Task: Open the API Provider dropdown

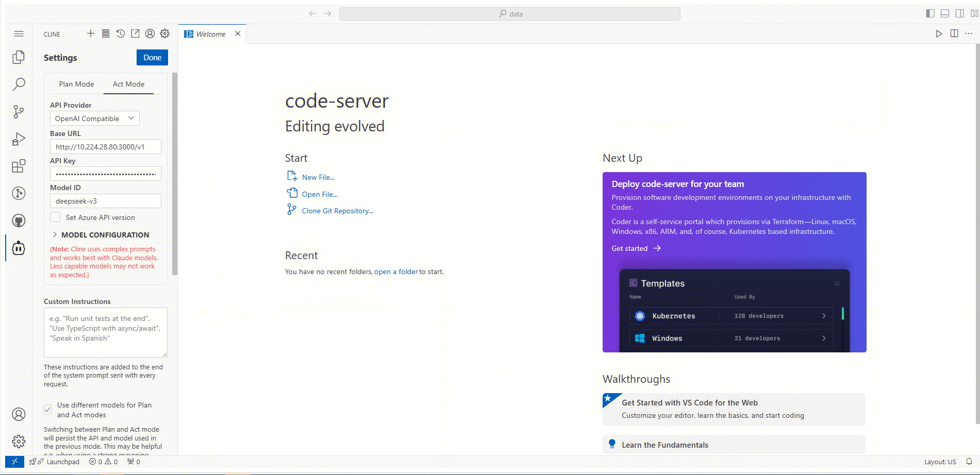Action: 95,118
